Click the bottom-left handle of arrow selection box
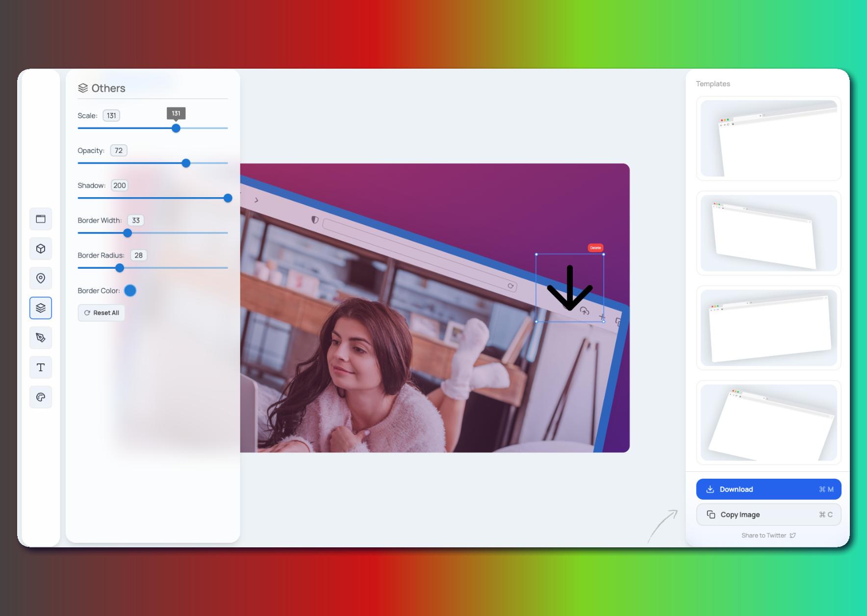This screenshot has width=867, height=616. 536,321
